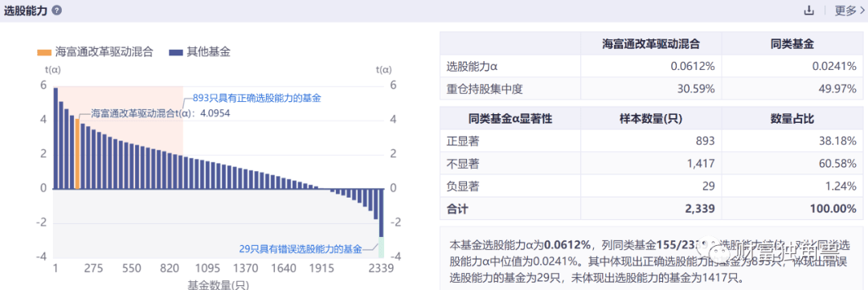Download the chart using the download icon
The image size is (868, 290).
point(825,10)
